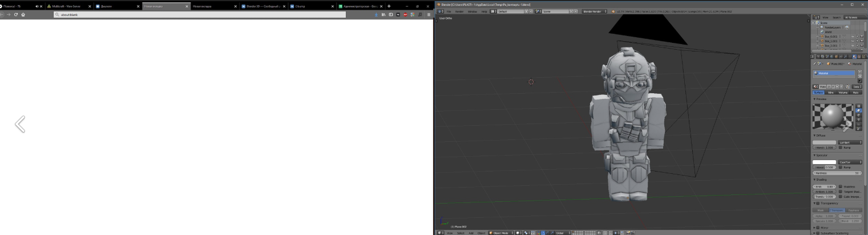Click the browser address bar showing about:blank
The image size is (868, 235).
(x=200, y=14)
